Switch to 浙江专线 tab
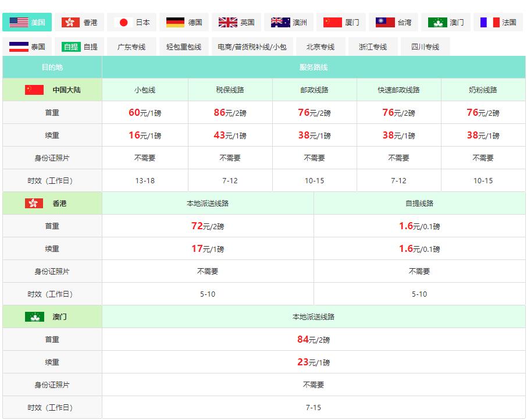Viewport: 527px width, 420px height. 373,47
